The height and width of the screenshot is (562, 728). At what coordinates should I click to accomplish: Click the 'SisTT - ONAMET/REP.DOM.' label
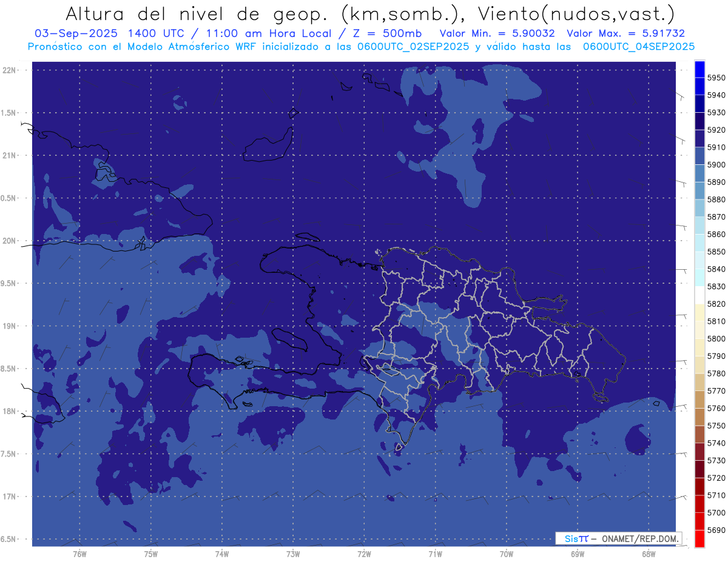(x=618, y=538)
